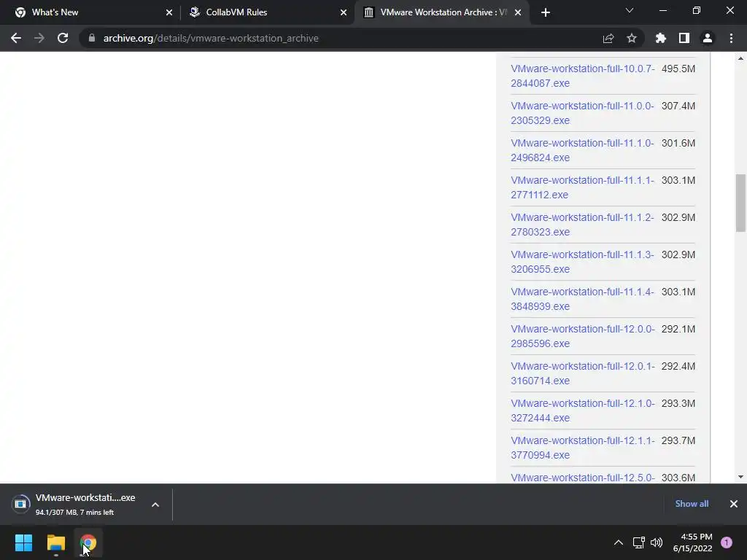Download VMware-workstation-full-11.1.1-2771112.exe
The image size is (747, 560).
tap(582, 187)
